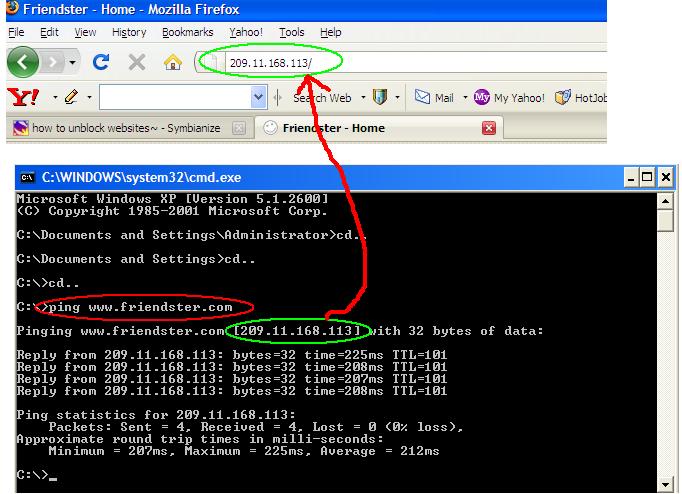Click the Yahoo! toolbar logo
Viewport: 682px width, 494px height.
tap(21, 97)
